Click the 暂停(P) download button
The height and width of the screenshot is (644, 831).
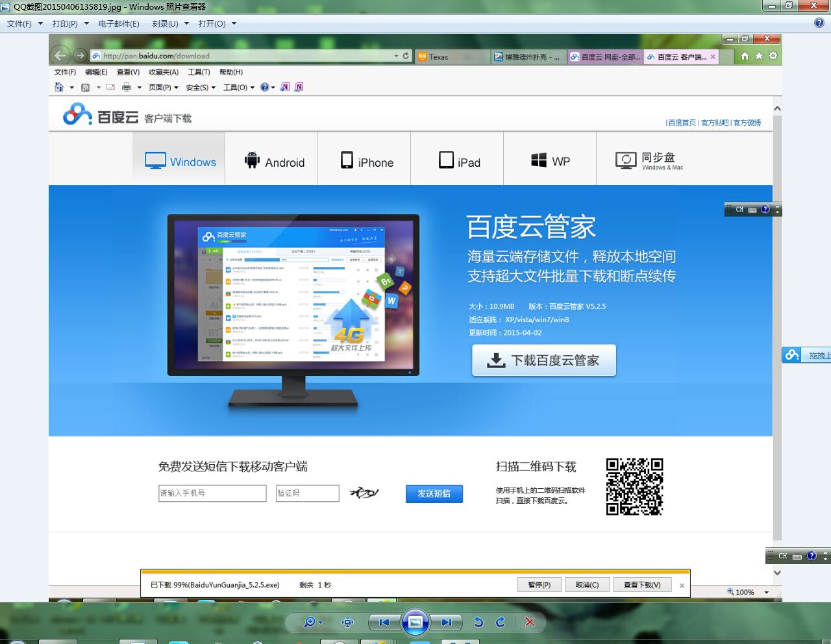540,585
